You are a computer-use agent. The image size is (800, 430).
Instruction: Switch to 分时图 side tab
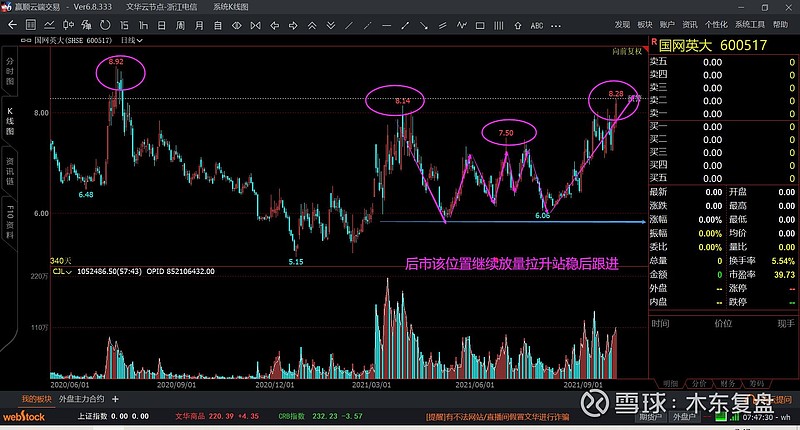pyautogui.click(x=10, y=71)
